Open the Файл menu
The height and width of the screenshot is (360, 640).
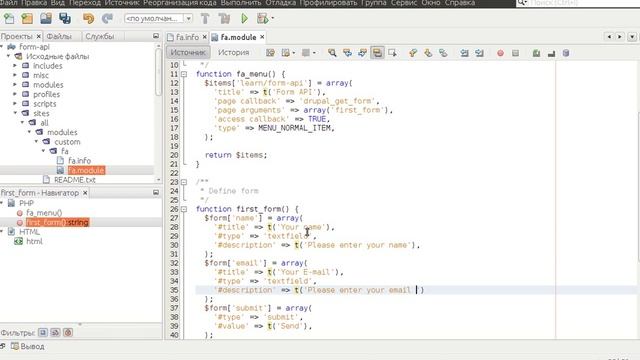9,3
